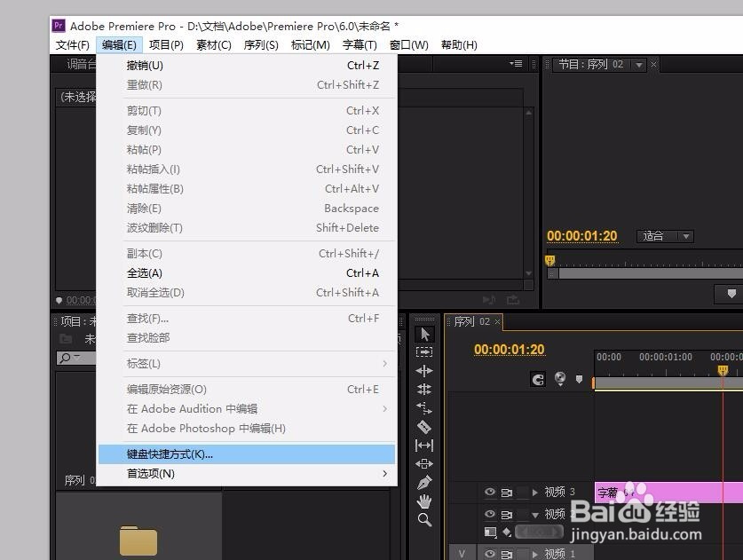Close the 序列 02 timeline tab
Image resolution: width=743 pixels, height=560 pixels.
click(497, 321)
